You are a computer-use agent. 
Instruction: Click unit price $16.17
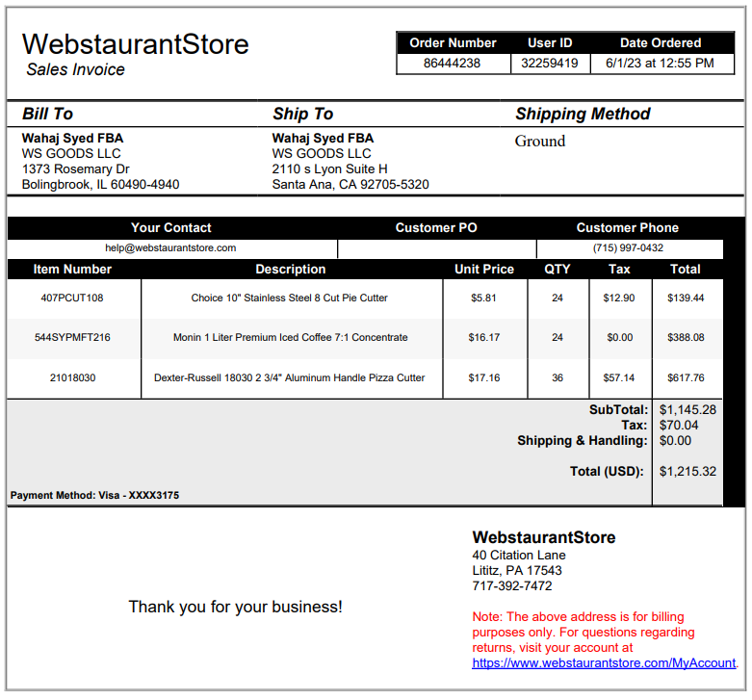484,338
